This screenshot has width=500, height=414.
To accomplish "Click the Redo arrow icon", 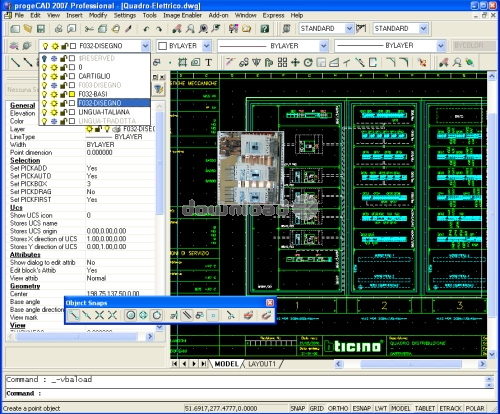I will click(159, 29).
